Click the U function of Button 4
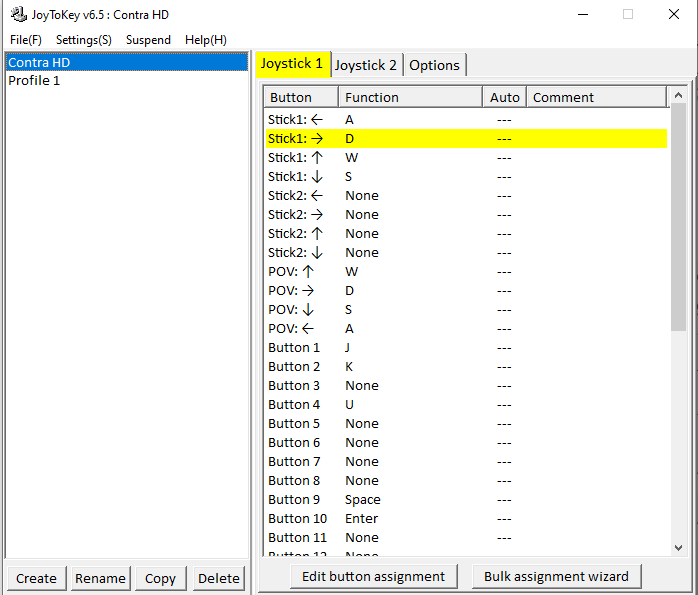Screen dimensions: 698x595 349,405
